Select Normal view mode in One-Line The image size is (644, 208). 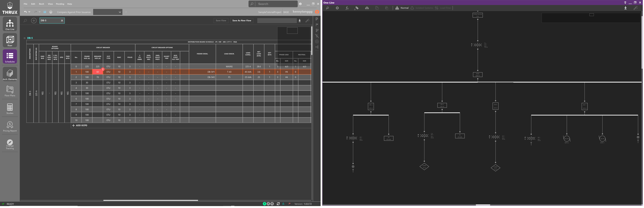(x=402, y=8)
